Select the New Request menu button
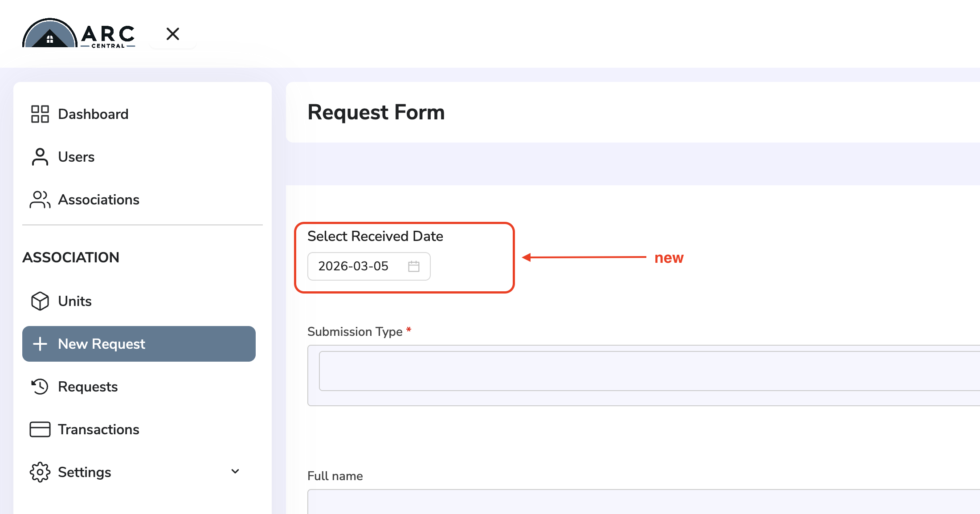The image size is (980, 514). [139, 344]
